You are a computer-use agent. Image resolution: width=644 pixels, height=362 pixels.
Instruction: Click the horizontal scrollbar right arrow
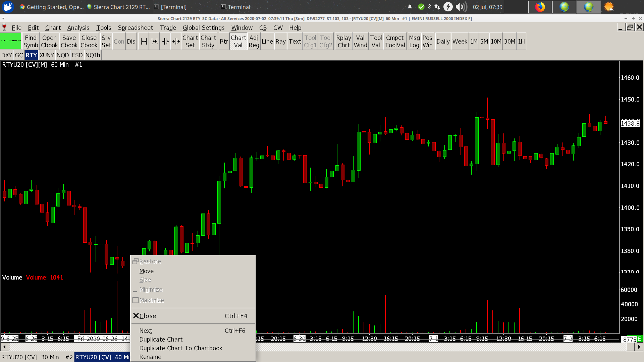[x=640, y=347]
